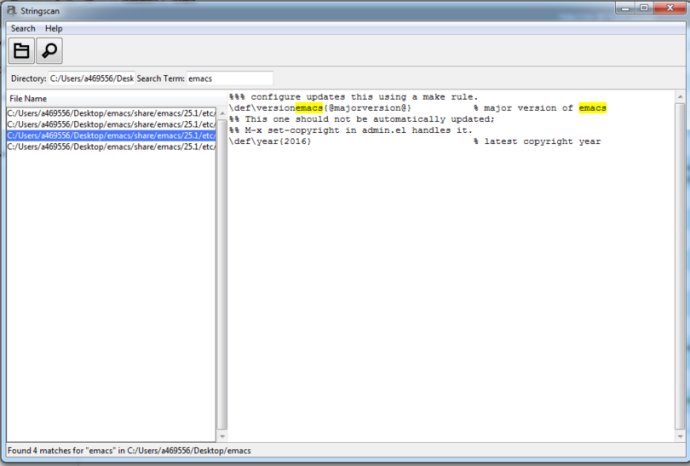Screen dimensions: 690x466
Task: Click text preview scrollbar up arrow
Action: pyautogui.click(x=680, y=97)
